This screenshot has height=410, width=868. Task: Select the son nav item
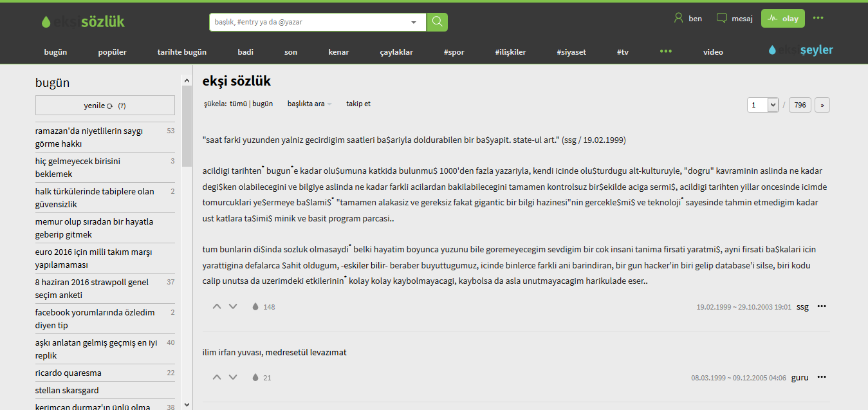point(291,52)
